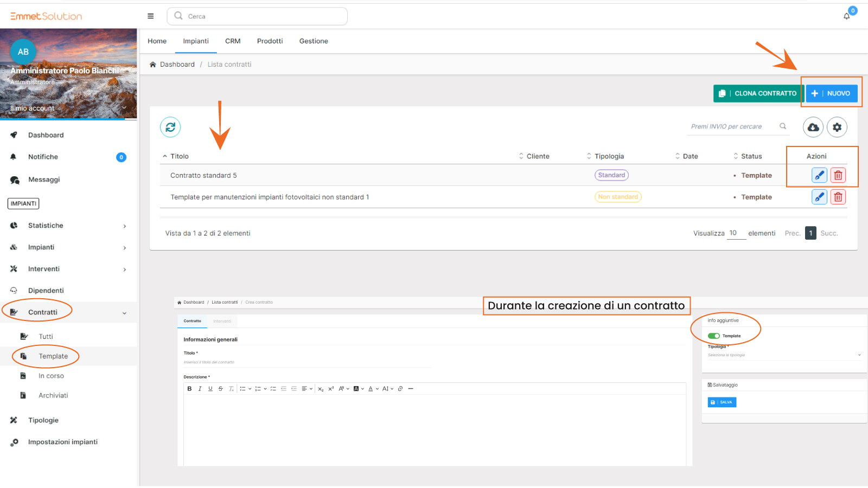The height and width of the screenshot is (488, 868).
Task: Delete the fotovoltaici template row
Action: tap(838, 197)
